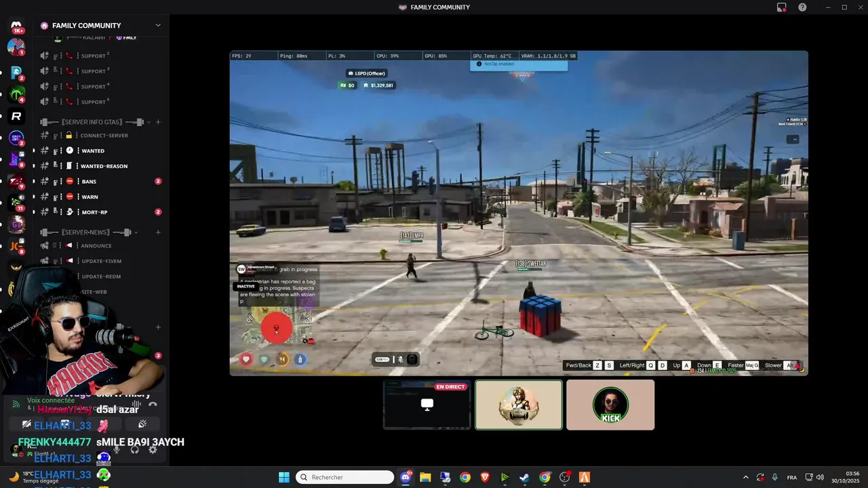This screenshot has width=868, height=488.
Task: Add a channel to SERVER NEWS
Action: tap(158, 232)
